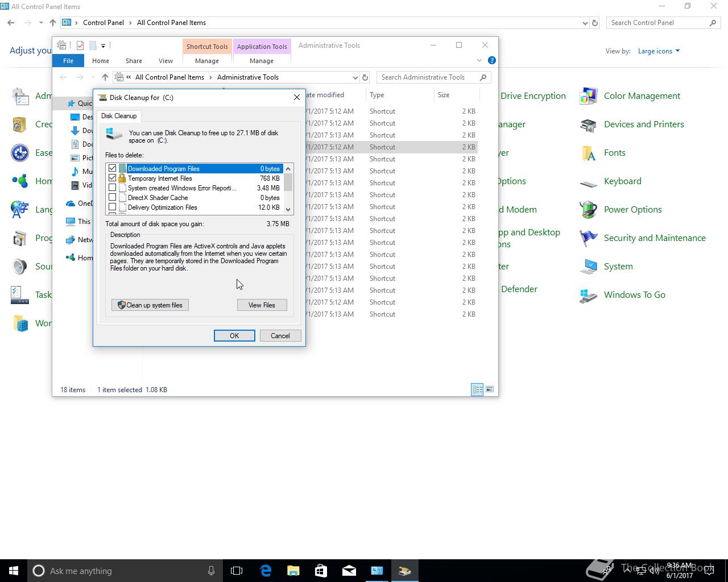This screenshot has width=728, height=582.
Task: Open the Color Management icon
Action: [x=588, y=96]
